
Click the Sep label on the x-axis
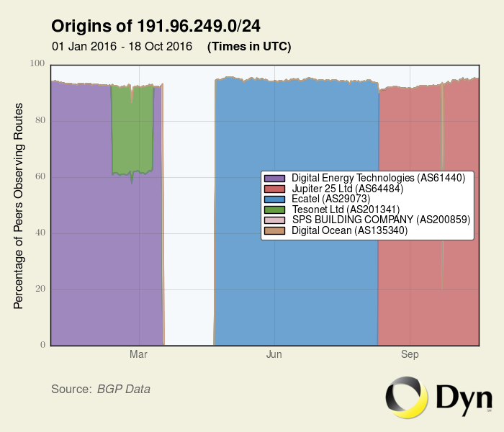coord(410,355)
